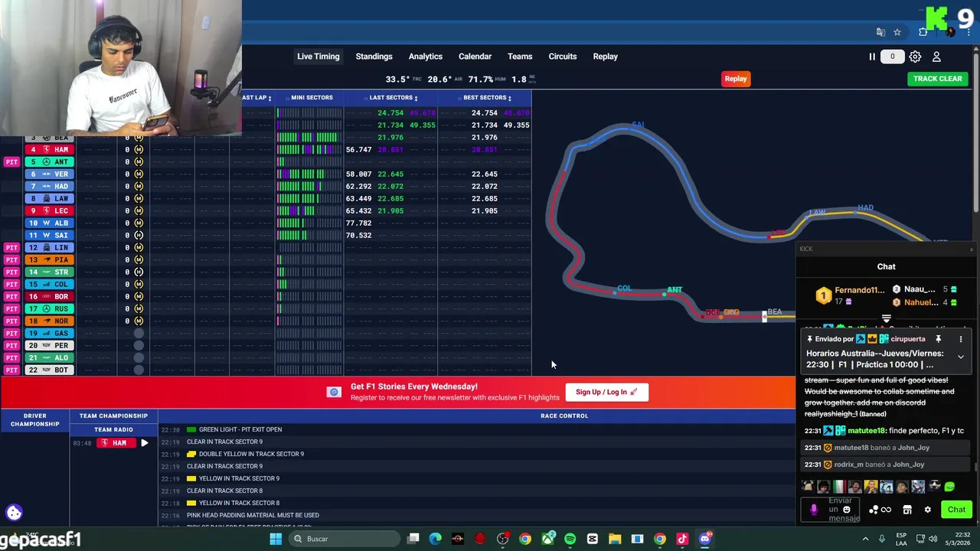Select driver BOT row
This screenshot has height=551, width=980.
click(x=50, y=370)
